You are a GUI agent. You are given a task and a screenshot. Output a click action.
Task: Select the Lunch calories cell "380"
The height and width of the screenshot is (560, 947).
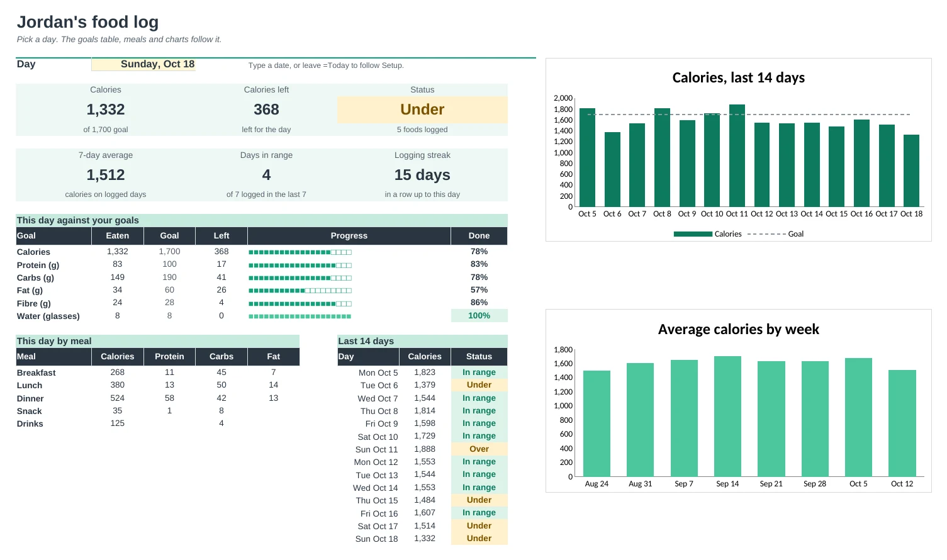118,385
